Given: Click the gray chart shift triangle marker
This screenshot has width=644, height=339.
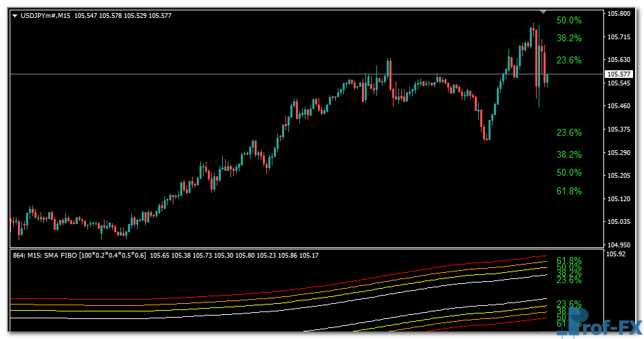Looking at the screenshot, I should (x=544, y=12).
